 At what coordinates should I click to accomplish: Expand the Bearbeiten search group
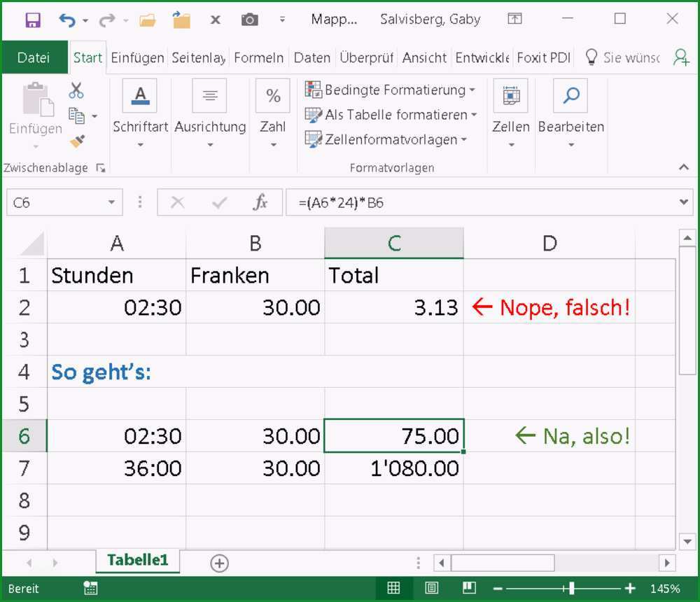(571, 114)
